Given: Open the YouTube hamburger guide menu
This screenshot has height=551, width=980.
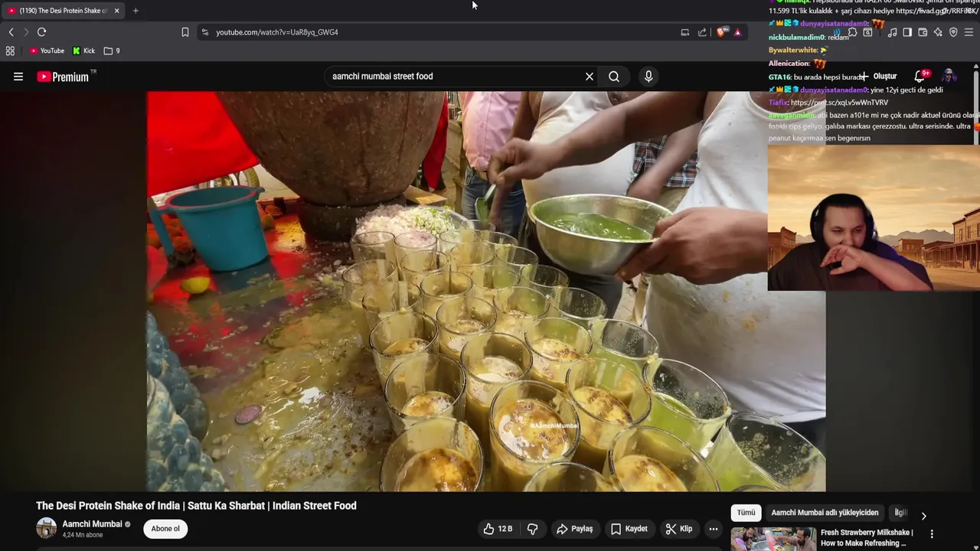Looking at the screenshot, I should 18,77.
